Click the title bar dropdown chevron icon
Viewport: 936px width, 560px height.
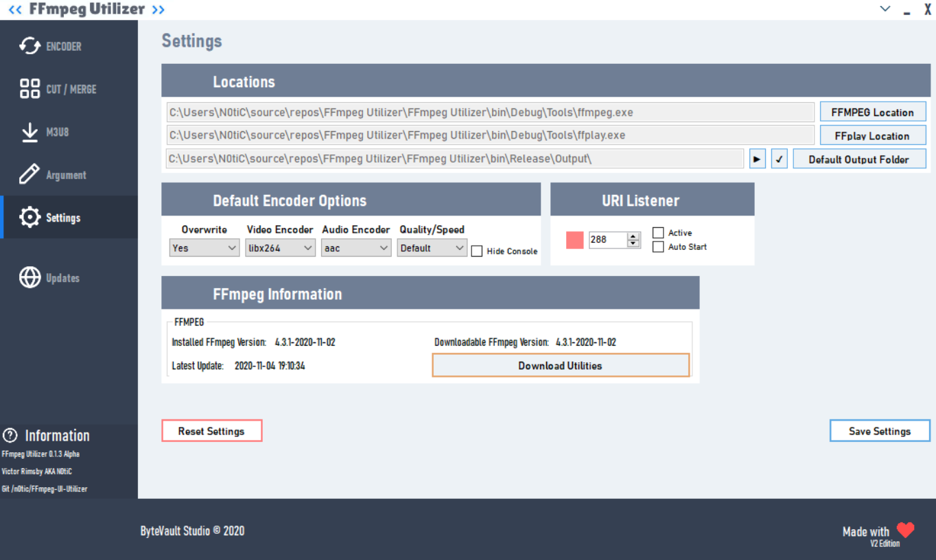(x=885, y=9)
